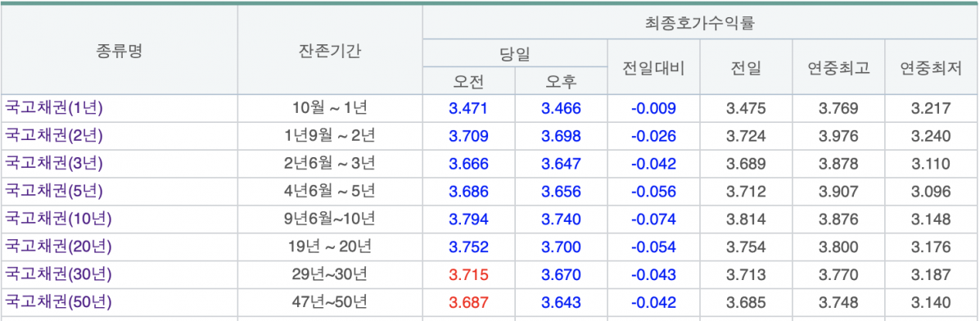The height and width of the screenshot is (321, 980).
Task: Click previous day value 3.713
Action: (746, 274)
